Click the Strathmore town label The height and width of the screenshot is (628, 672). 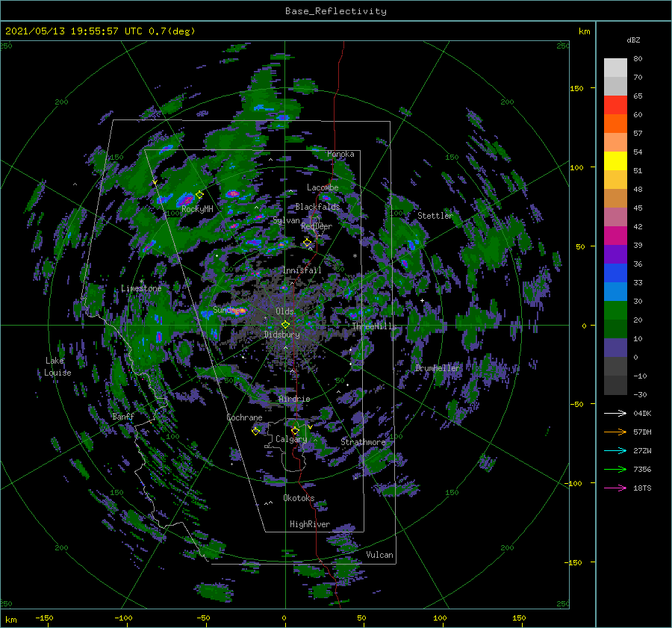click(363, 442)
